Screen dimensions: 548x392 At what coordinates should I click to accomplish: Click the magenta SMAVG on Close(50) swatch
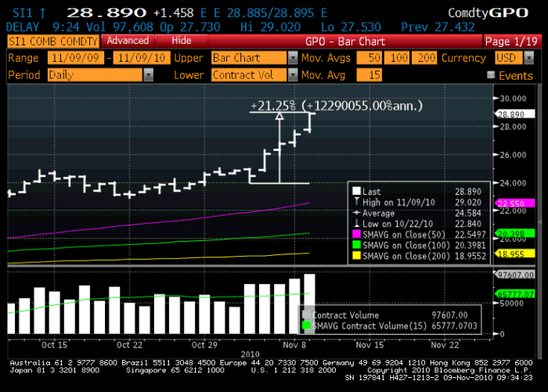click(x=356, y=235)
